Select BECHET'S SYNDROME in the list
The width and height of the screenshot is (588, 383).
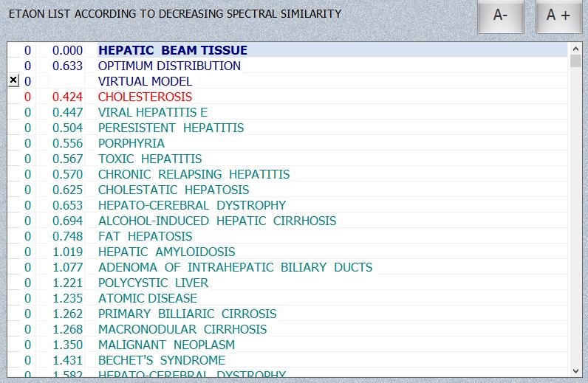pos(162,360)
